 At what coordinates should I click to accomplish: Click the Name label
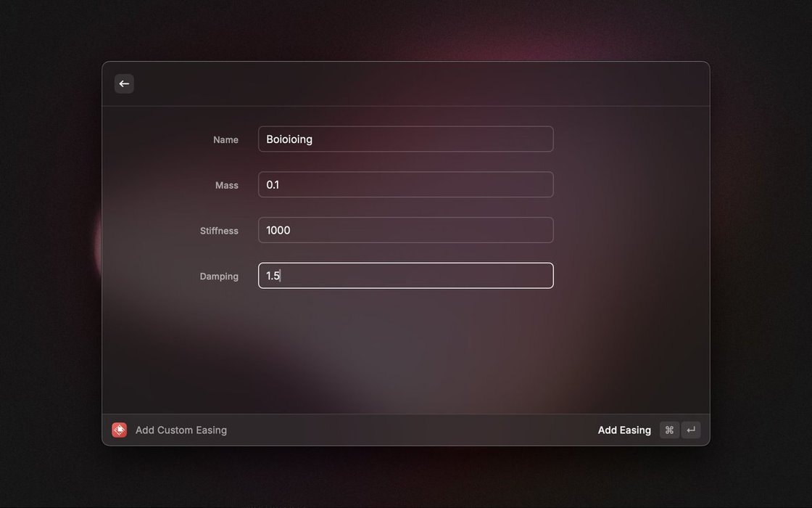pos(225,140)
